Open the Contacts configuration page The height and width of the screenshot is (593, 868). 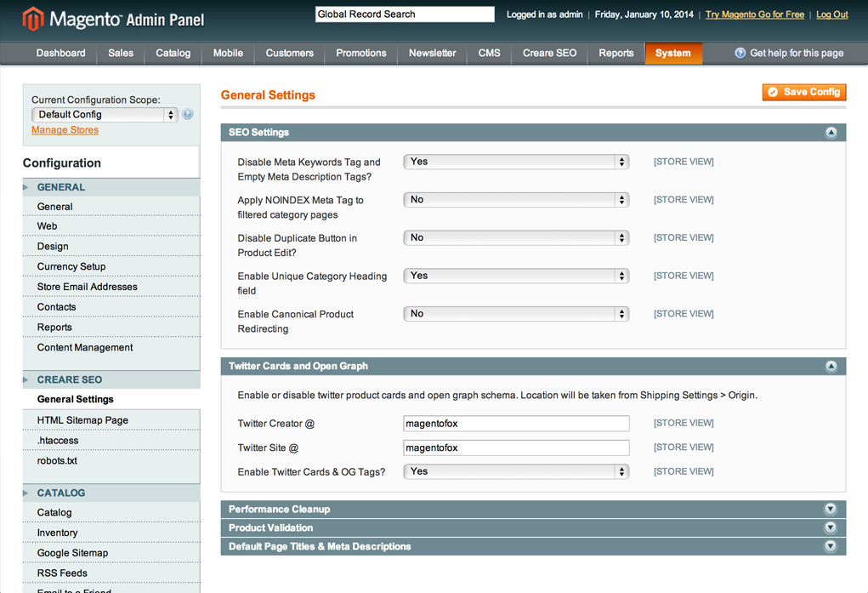(56, 307)
